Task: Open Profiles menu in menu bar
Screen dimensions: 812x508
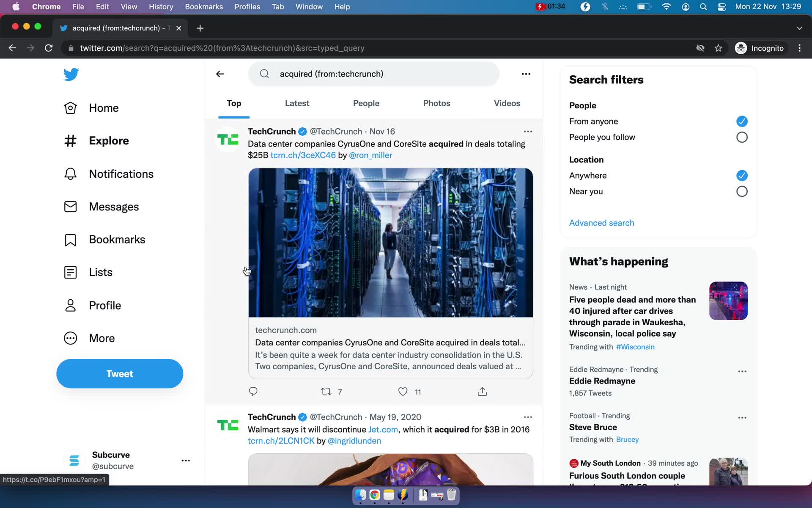Action: (247, 7)
